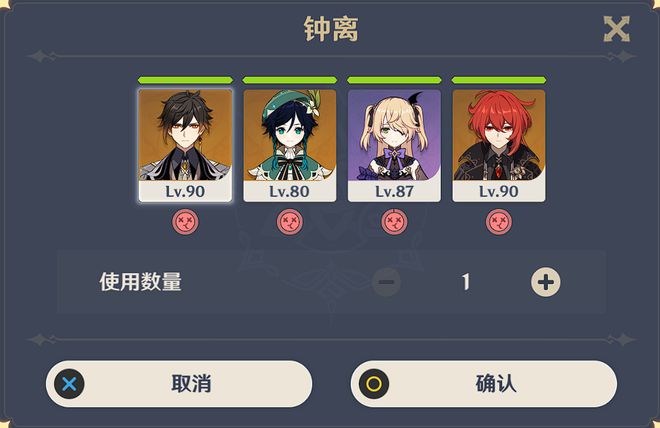
Task: Click the green health bar above Zhongli
Action: [185, 80]
